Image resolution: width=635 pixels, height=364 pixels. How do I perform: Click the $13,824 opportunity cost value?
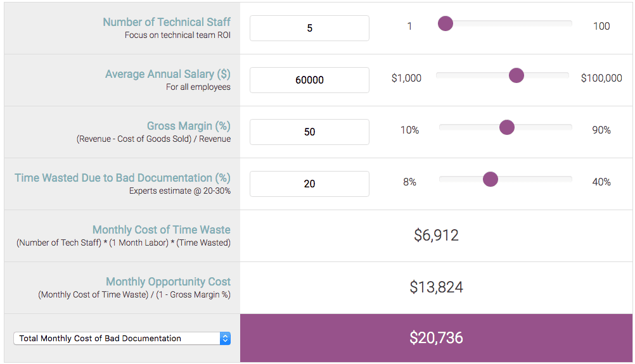click(x=436, y=287)
